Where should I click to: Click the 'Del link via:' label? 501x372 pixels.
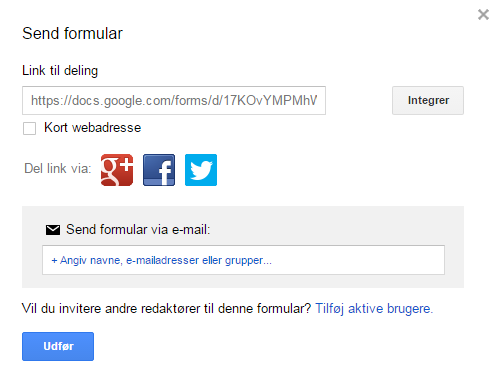[x=58, y=168]
